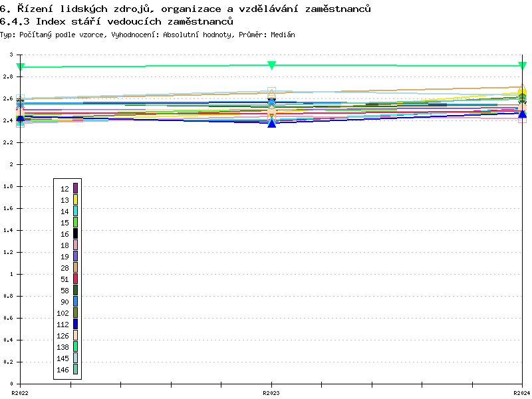Pick the red swatch for series 51
The image size is (532, 399).
76,279
